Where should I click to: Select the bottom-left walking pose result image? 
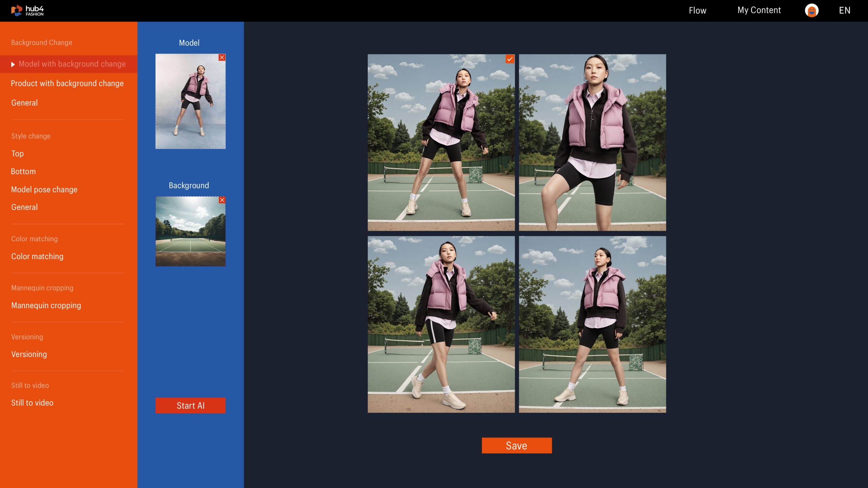click(x=441, y=324)
